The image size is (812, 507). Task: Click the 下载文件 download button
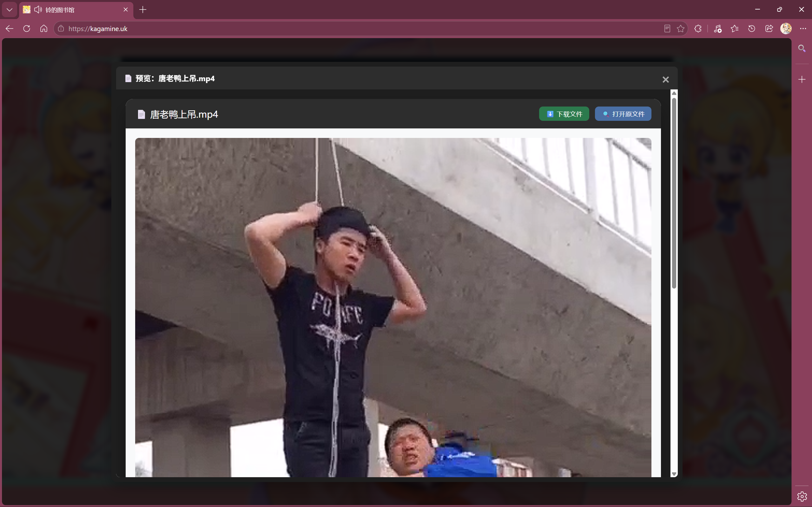[564, 114]
